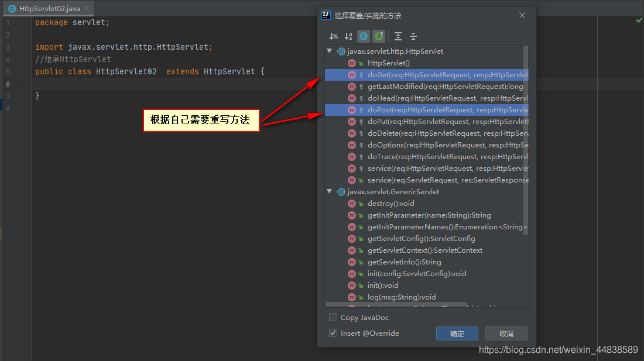Screen dimensions: 644x361
Task: Select the doPut method row
Action: click(426, 122)
